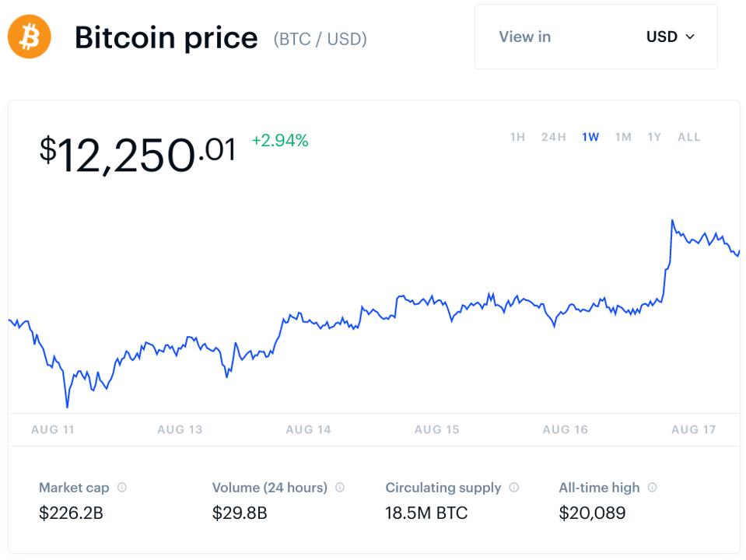Click the +2.94% price change indicator
The height and width of the screenshot is (560, 746).
point(280,140)
